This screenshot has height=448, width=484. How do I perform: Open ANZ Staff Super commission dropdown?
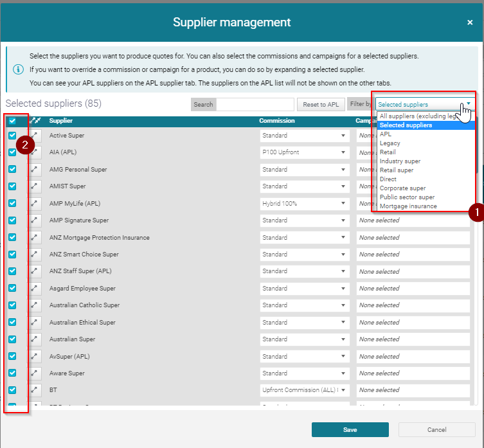click(x=305, y=271)
